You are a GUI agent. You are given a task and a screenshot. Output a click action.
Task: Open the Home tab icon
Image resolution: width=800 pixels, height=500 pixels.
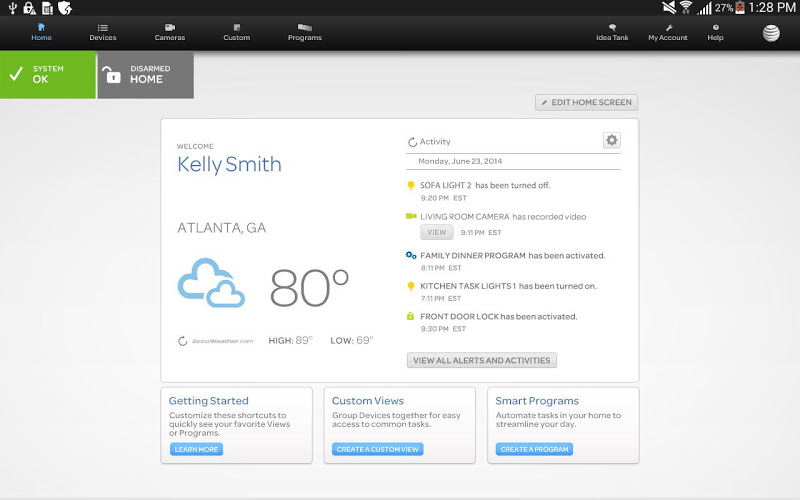click(x=41, y=27)
